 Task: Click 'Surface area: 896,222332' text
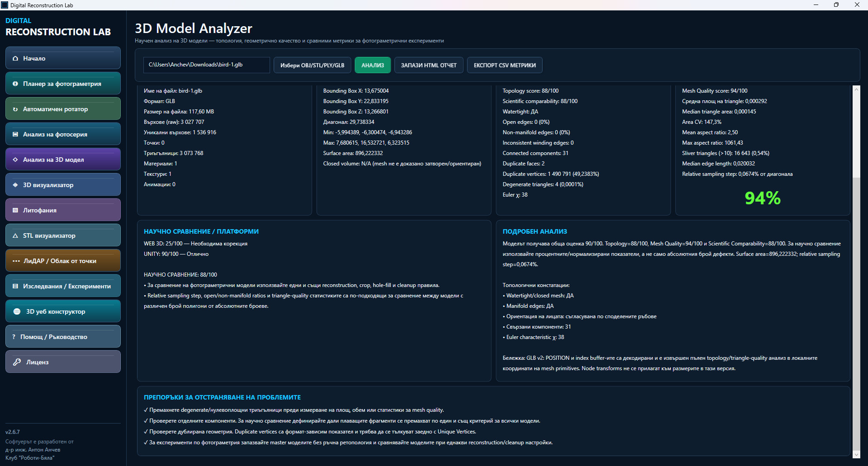(x=353, y=153)
